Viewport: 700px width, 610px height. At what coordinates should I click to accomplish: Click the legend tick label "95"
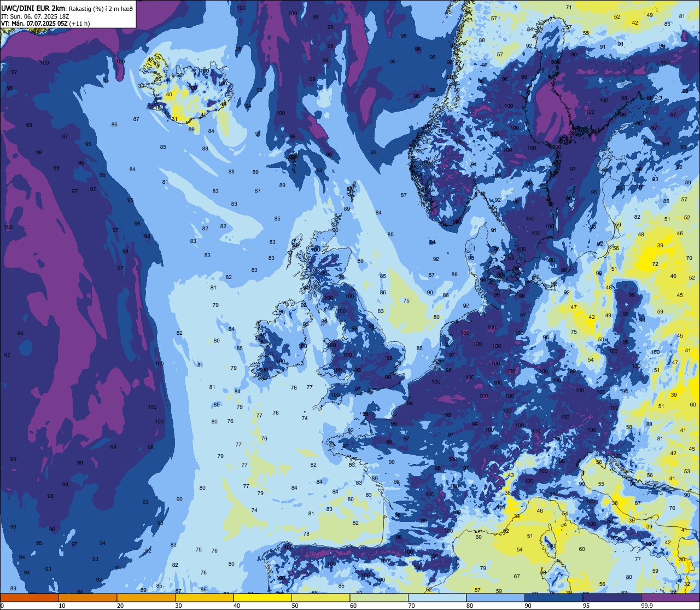click(586, 606)
